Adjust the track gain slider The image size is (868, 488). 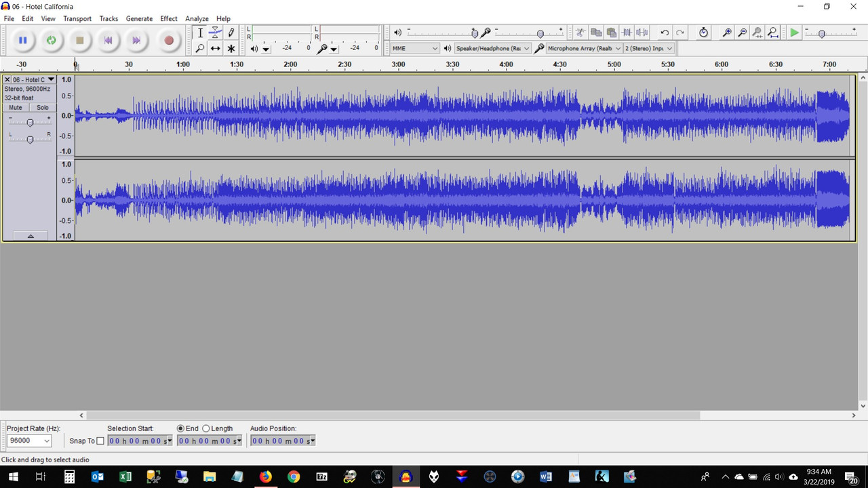pos(30,123)
